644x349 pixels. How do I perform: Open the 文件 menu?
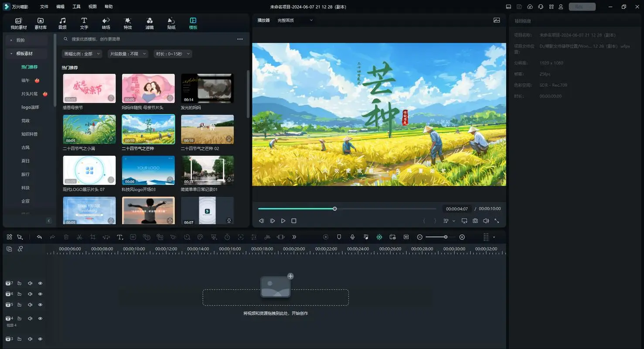44,7
